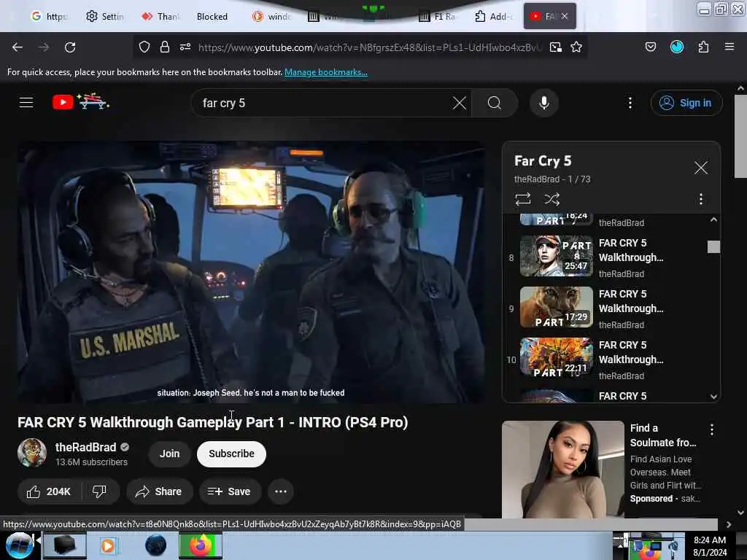Start voice search with microphone

pos(544,103)
